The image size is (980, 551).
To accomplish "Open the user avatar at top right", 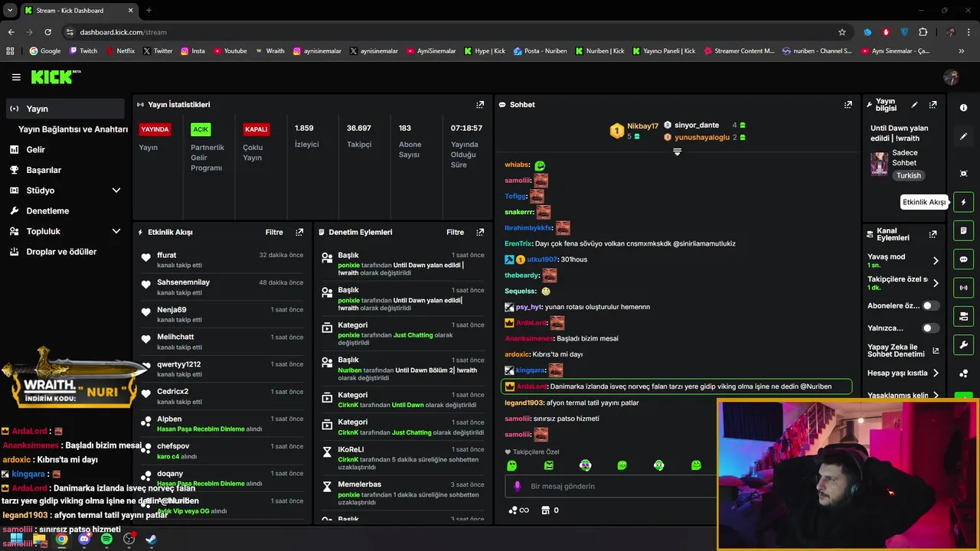I will coord(951,77).
